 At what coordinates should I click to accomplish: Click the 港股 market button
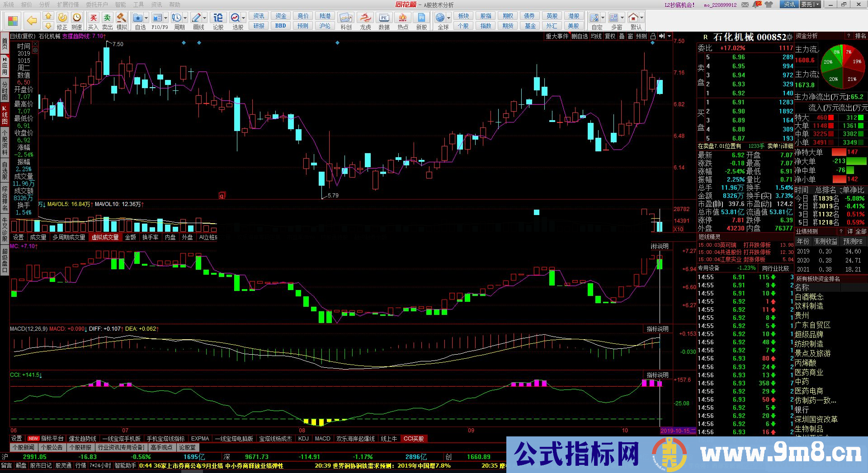coord(574,16)
